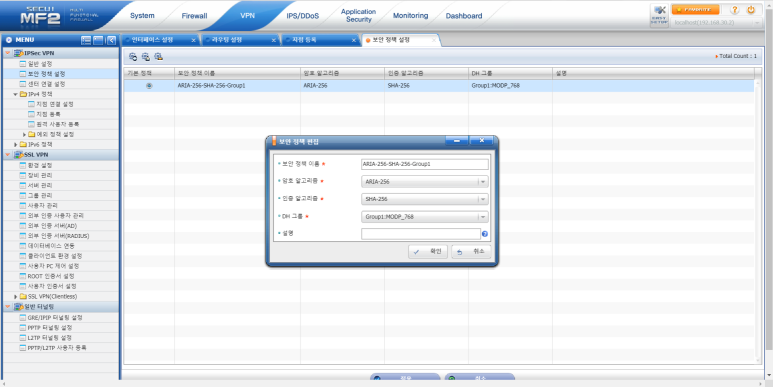
Task: Open the System main menu tab
Action: pyautogui.click(x=141, y=16)
